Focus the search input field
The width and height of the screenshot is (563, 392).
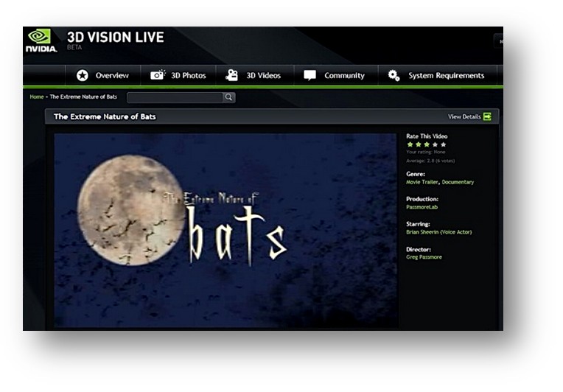pyautogui.click(x=175, y=97)
